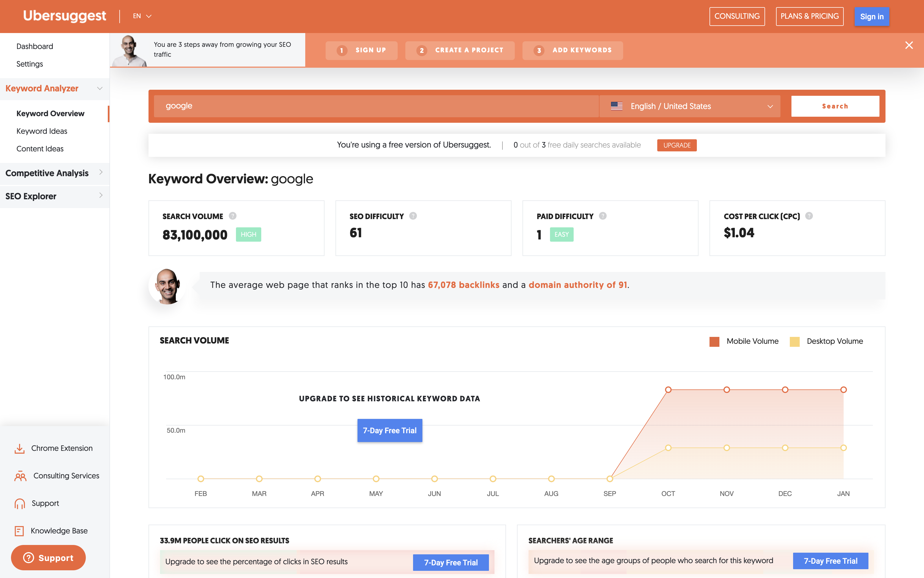Screen dimensions: 924x578
Task: Click the keyword search input field
Action: (x=376, y=106)
